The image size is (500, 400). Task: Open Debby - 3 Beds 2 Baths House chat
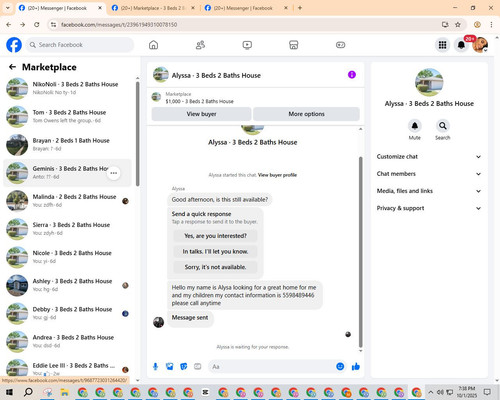(x=67, y=313)
